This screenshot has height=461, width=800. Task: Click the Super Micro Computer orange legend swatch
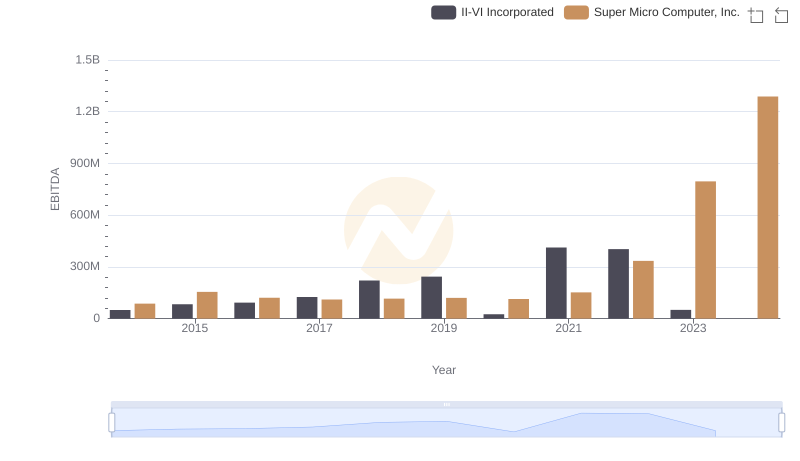576,12
